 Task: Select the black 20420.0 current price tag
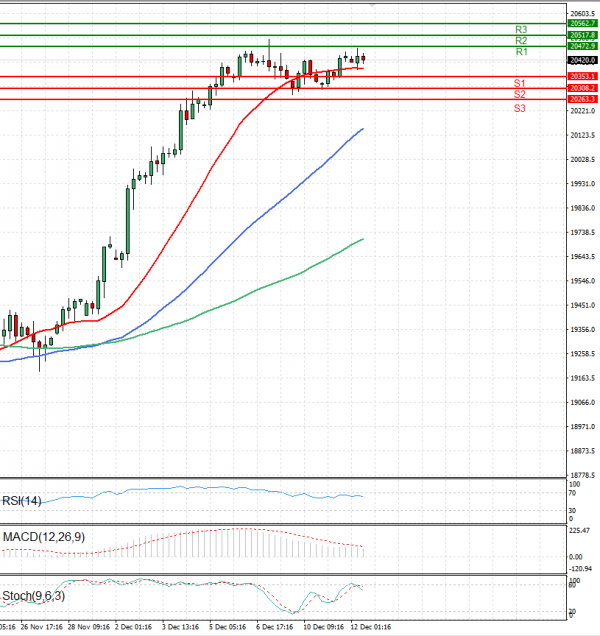[583, 60]
